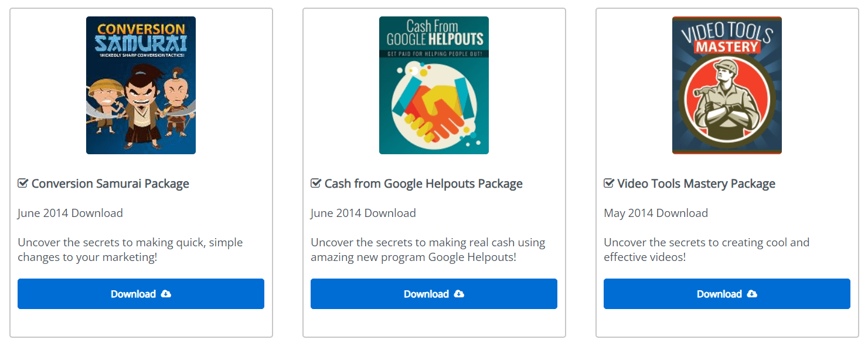Click the May 2014 Download text
Image resolution: width=868 pixels, height=346 pixels.
click(x=656, y=213)
